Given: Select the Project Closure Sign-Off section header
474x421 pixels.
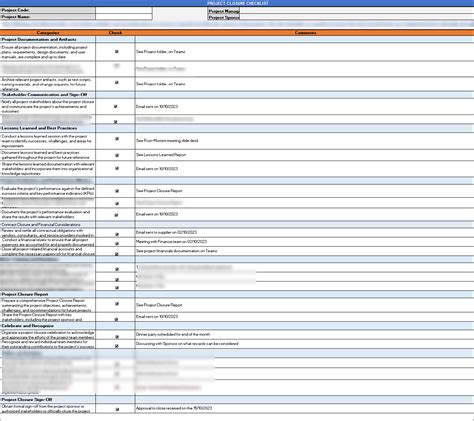Looking at the screenshot, I should [x=48, y=399].
